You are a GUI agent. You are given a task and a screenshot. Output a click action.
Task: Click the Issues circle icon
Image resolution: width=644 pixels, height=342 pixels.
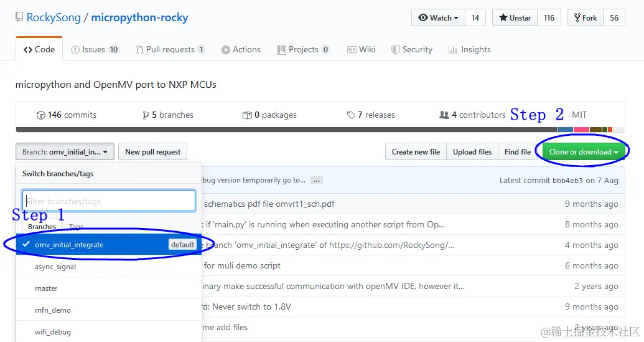pyautogui.click(x=75, y=50)
